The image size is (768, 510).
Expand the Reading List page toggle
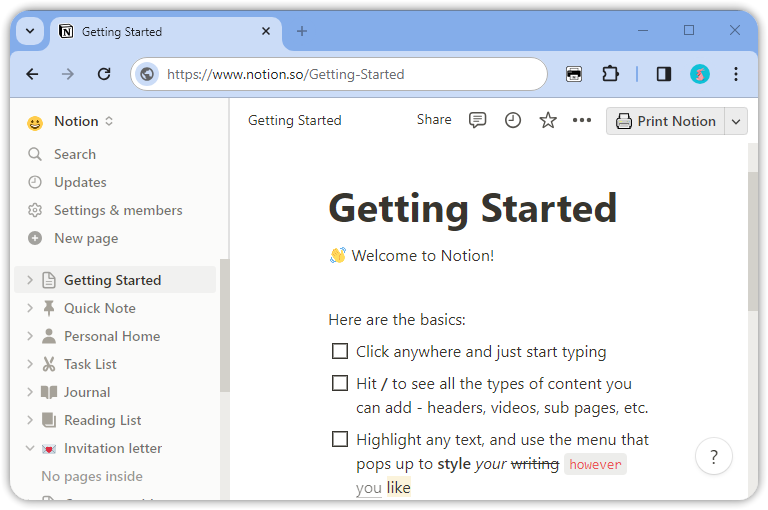(x=30, y=420)
